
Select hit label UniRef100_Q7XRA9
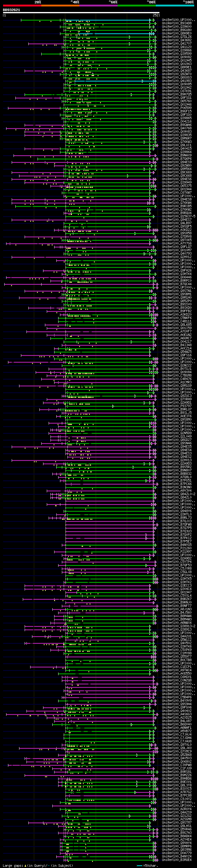pyautogui.click(x=177, y=399)
